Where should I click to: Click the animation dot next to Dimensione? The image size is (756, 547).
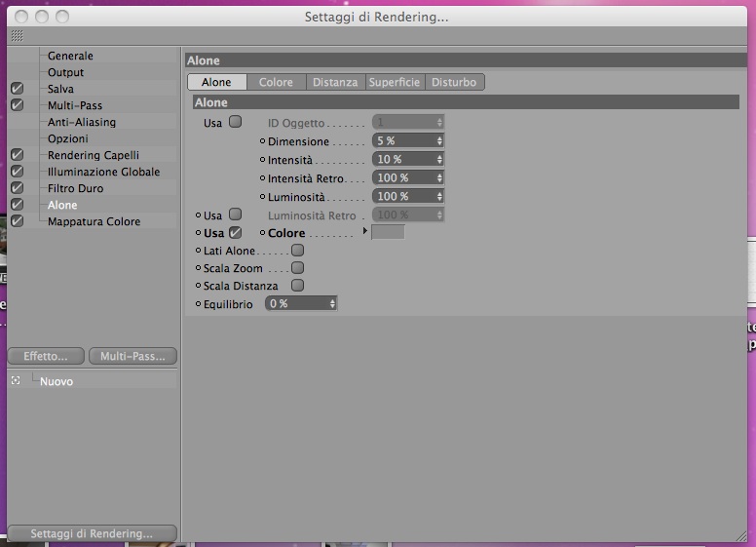tap(262, 141)
